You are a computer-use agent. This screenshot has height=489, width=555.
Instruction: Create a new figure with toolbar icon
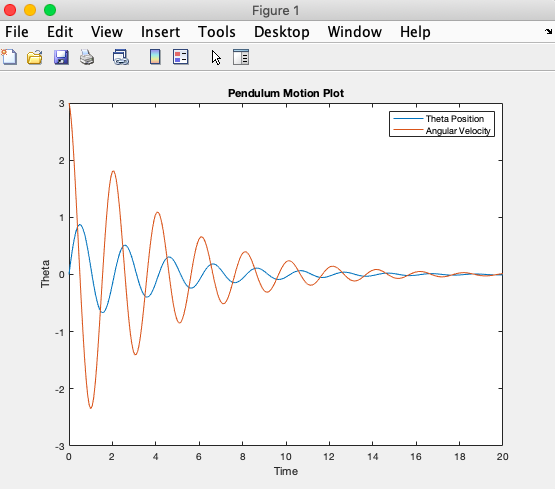tap(9, 57)
